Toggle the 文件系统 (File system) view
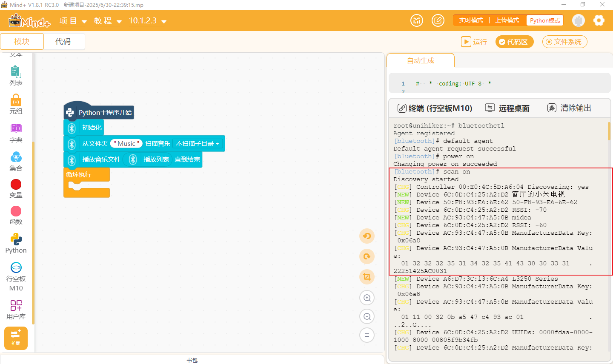This screenshot has width=613, height=364. coord(564,42)
